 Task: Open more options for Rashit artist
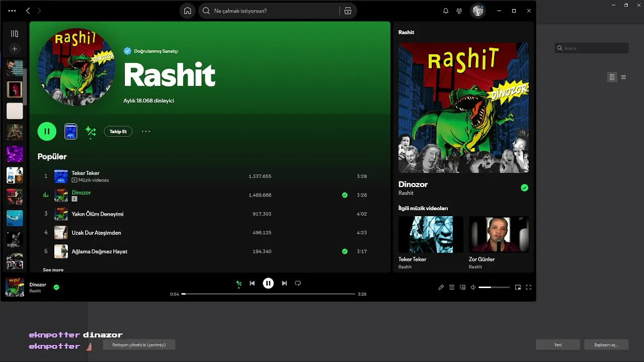(x=146, y=131)
